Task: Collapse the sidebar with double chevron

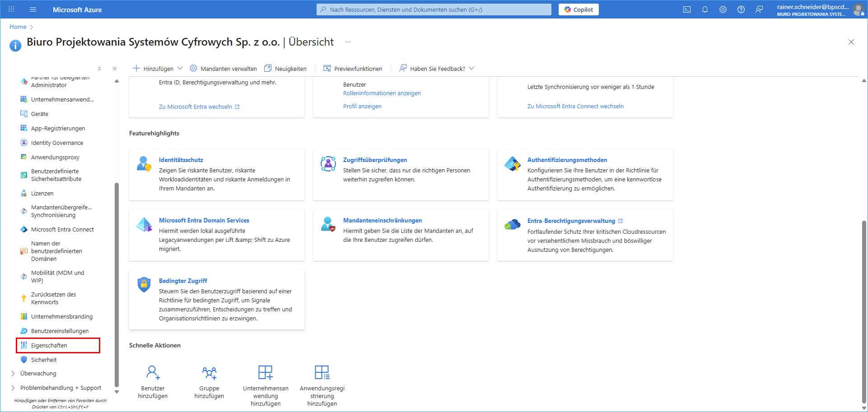Action: point(115,69)
